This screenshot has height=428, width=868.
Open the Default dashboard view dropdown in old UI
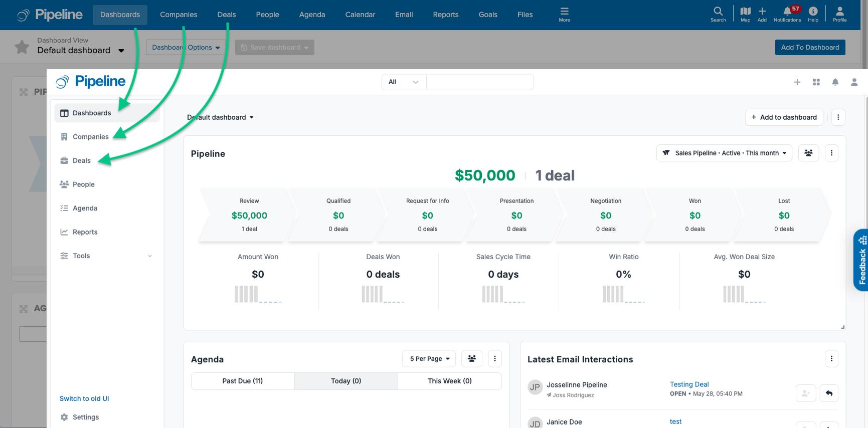point(81,50)
